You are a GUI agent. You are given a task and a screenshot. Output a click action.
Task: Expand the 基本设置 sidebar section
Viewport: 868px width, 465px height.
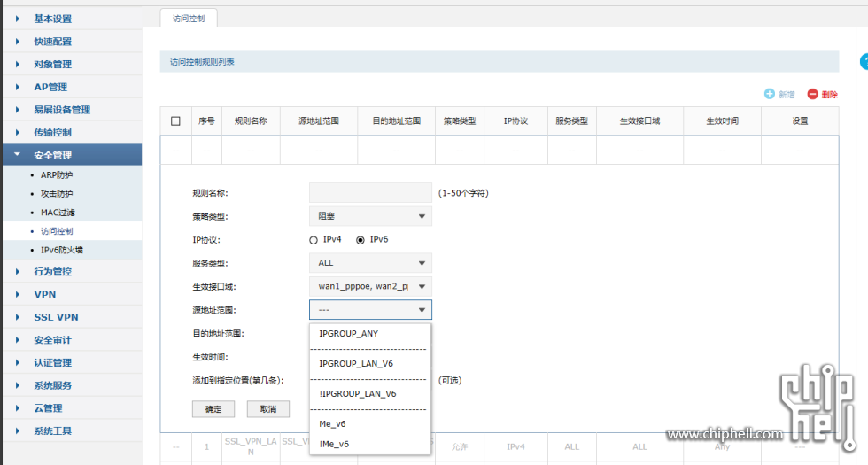72,19
